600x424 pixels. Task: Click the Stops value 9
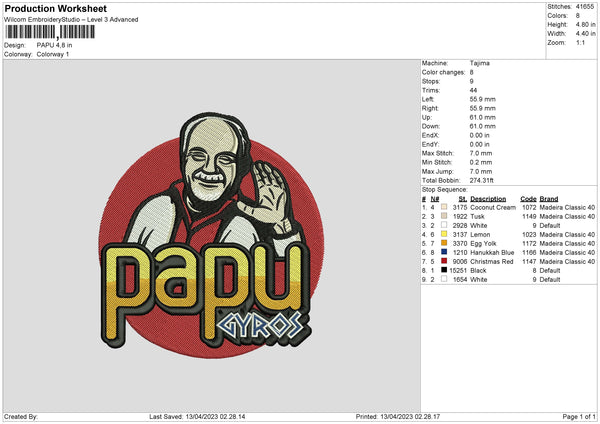(x=471, y=81)
